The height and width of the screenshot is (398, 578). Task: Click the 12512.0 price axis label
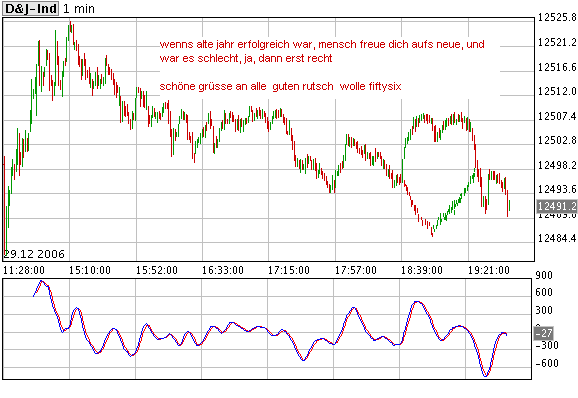pos(557,91)
